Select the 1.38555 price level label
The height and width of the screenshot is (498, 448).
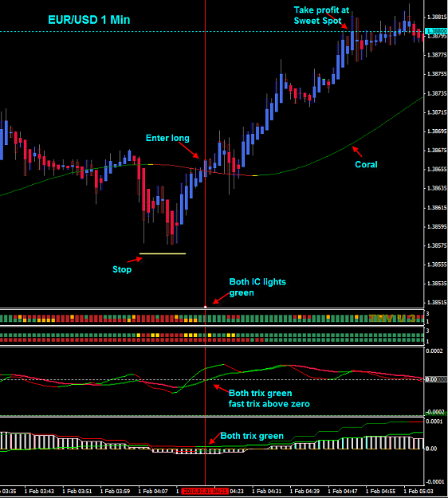[x=437, y=265]
